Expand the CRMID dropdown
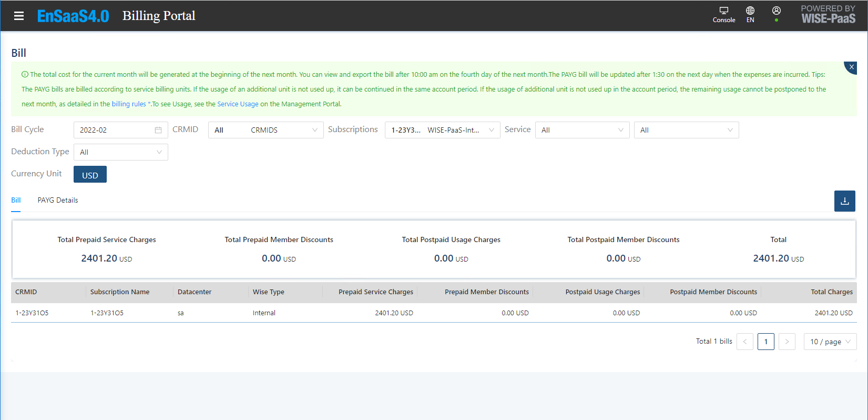This screenshot has height=420, width=868. pyautogui.click(x=266, y=130)
